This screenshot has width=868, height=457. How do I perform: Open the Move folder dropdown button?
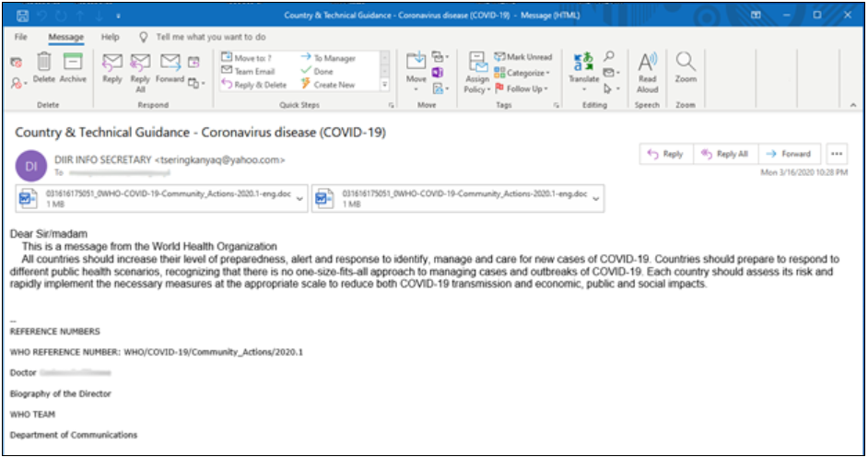tap(416, 73)
